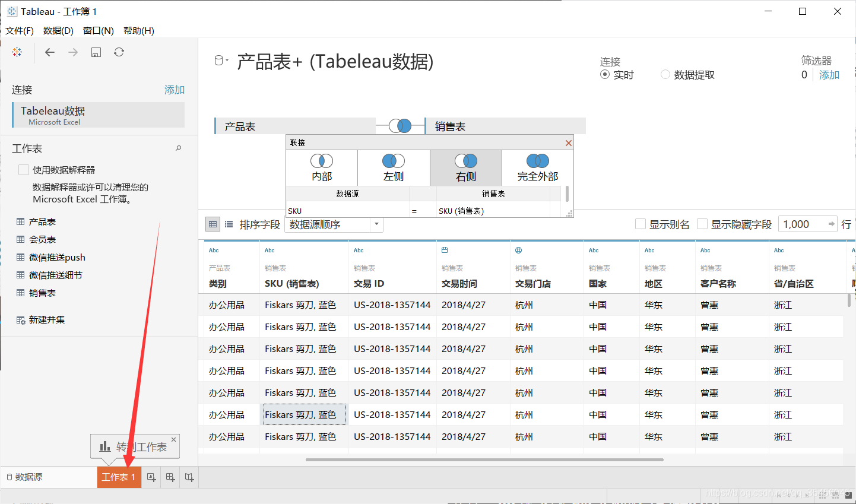Click the Abc type icon above 类别
This screenshot has width=856, height=504.
[x=214, y=251]
